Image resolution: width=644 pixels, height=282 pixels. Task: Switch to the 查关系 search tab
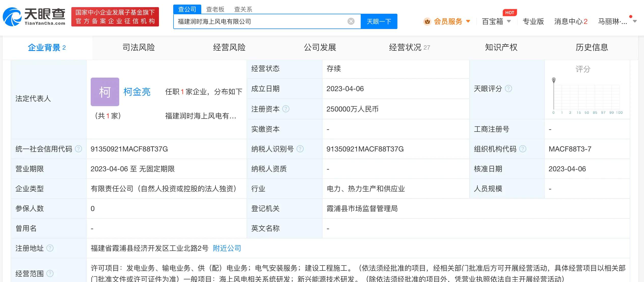click(243, 9)
